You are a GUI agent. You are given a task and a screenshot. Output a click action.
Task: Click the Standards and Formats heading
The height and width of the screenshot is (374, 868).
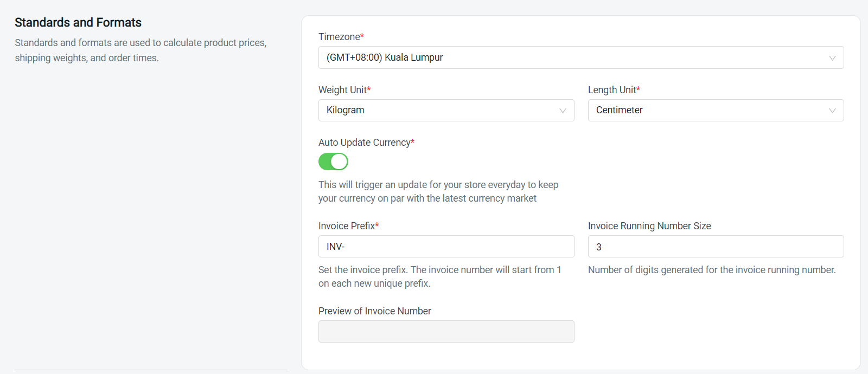tap(78, 22)
